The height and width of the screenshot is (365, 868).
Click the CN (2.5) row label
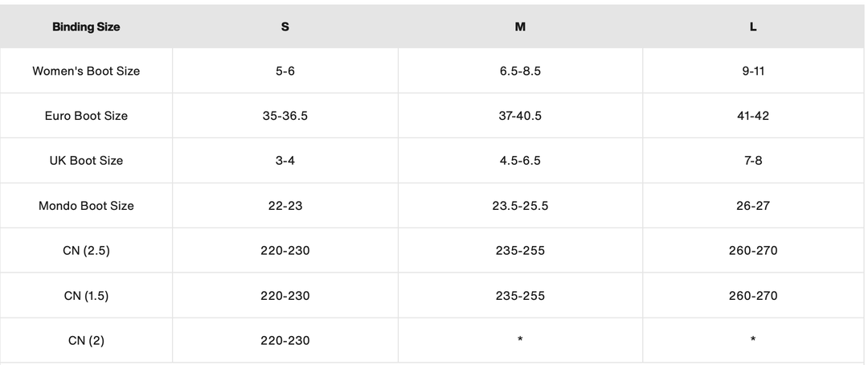point(86,251)
